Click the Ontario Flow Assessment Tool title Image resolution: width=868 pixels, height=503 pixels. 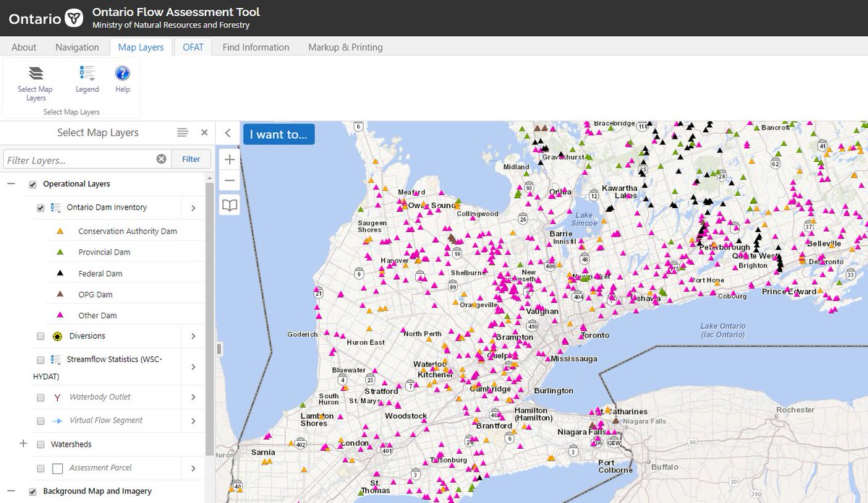(x=176, y=12)
